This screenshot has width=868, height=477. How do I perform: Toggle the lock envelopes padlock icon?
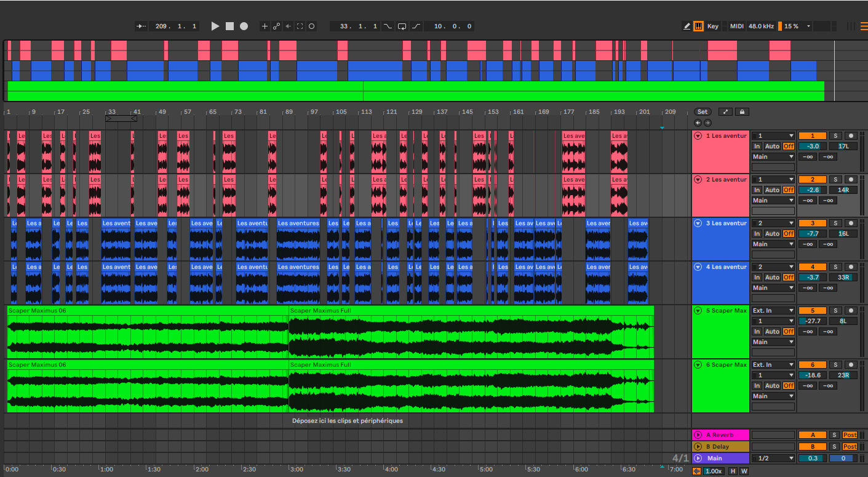pyautogui.click(x=742, y=112)
